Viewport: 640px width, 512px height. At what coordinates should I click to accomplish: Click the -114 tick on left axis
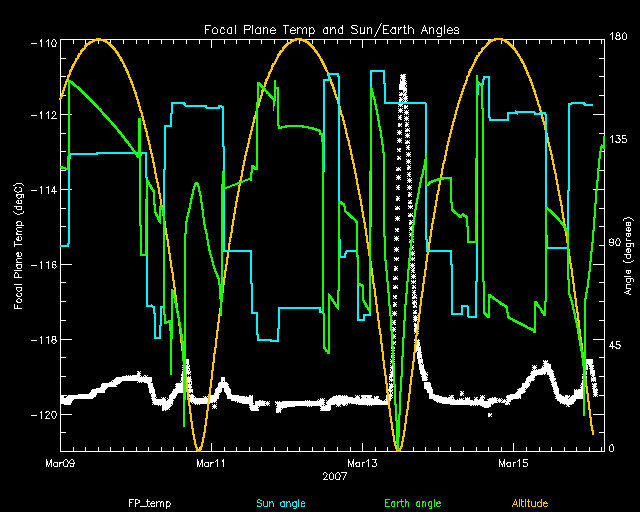[x=43, y=190]
